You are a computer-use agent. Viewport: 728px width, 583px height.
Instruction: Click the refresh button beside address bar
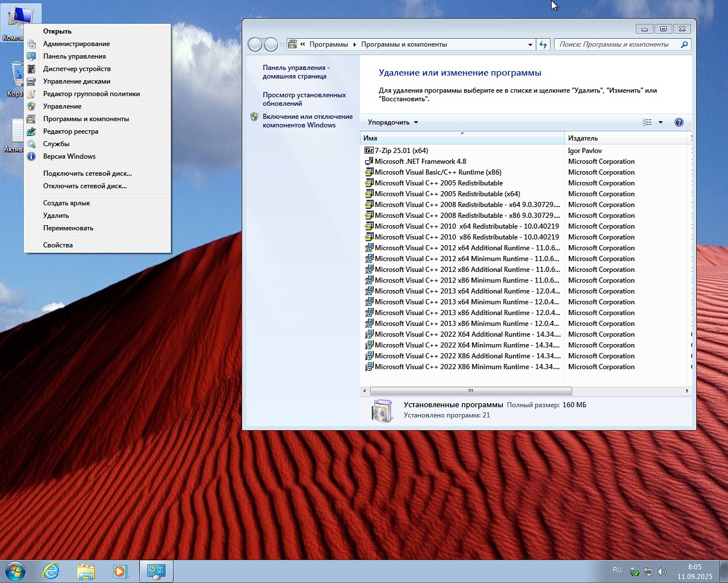(x=543, y=44)
